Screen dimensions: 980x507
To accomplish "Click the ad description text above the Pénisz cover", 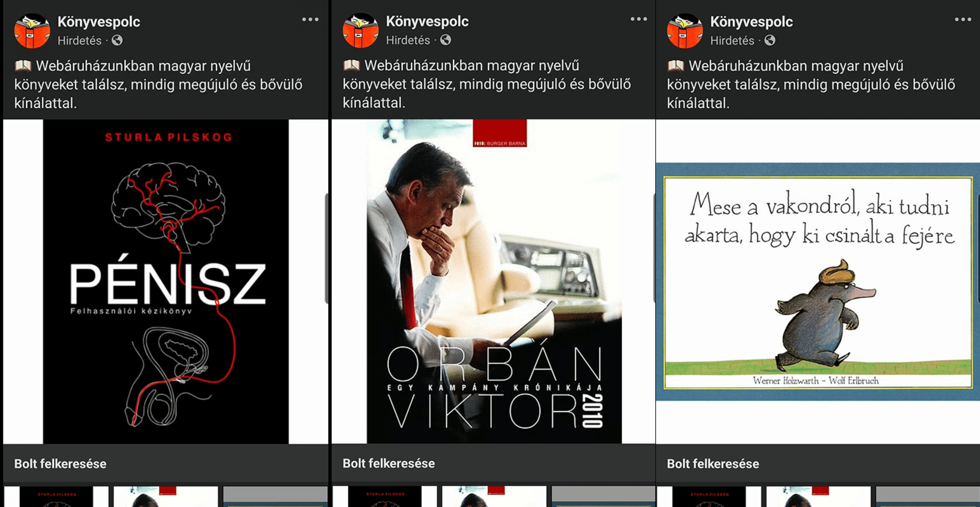I will coord(158,84).
